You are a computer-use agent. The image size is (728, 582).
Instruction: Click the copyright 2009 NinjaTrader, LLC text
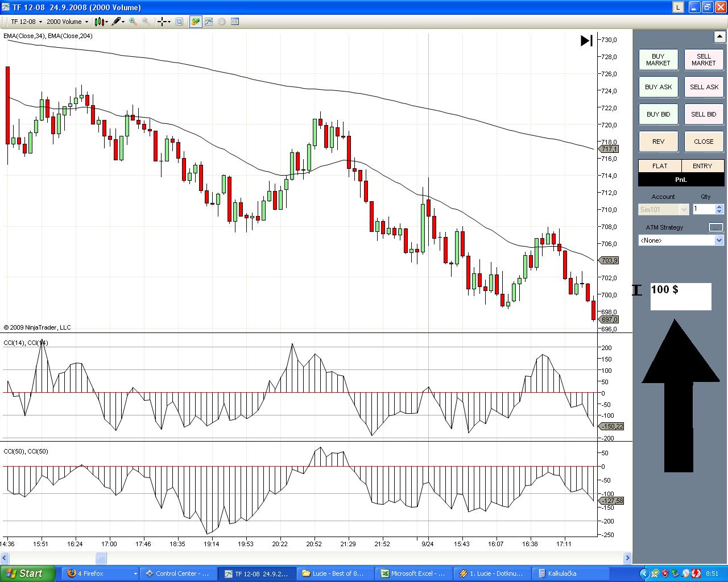[x=38, y=327]
